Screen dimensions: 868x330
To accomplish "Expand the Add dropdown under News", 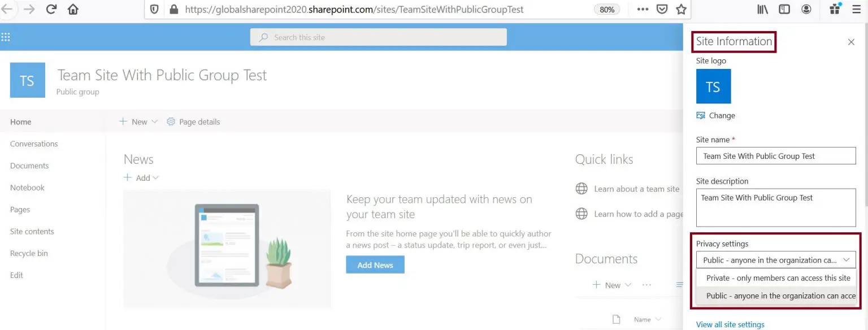I will [155, 177].
